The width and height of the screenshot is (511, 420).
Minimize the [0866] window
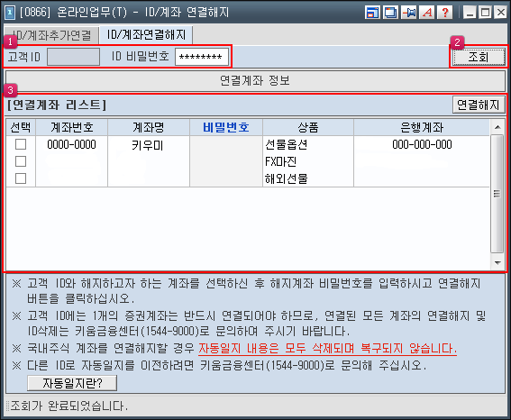point(470,13)
